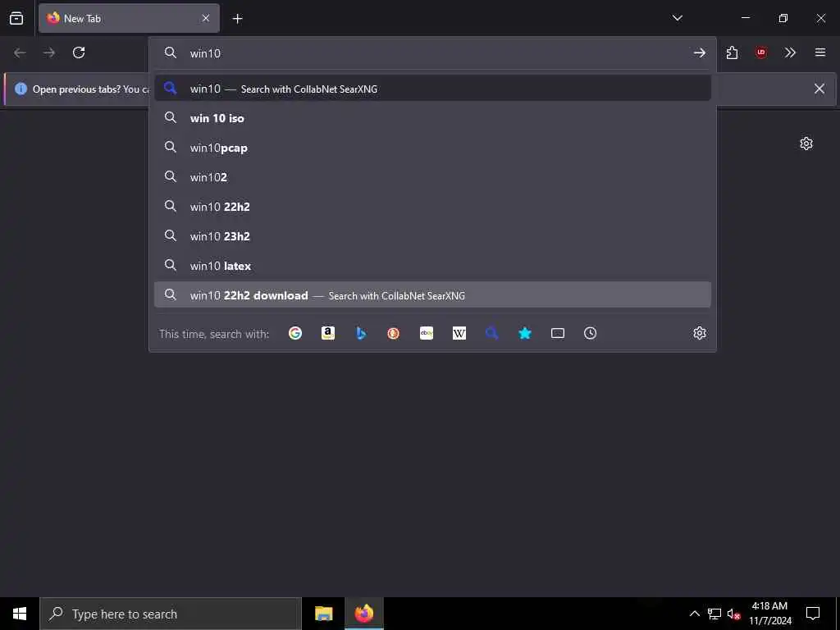Select suggestion win 10 iso
Viewport: 840px width, 630px height.
coord(433,118)
